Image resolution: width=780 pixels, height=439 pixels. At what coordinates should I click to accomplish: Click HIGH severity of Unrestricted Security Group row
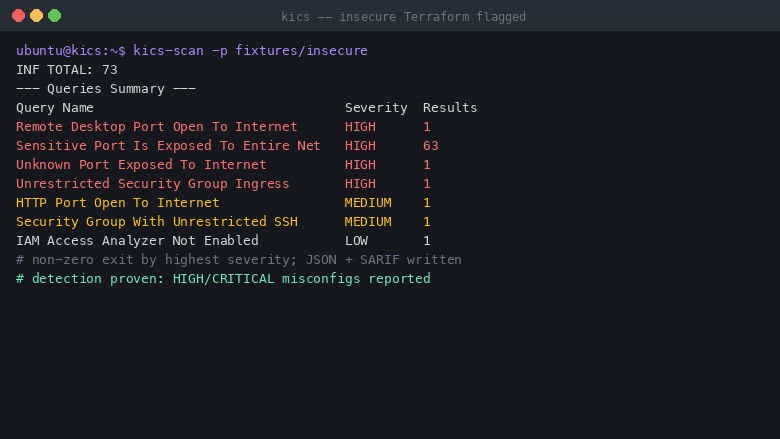[x=360, y=183]
